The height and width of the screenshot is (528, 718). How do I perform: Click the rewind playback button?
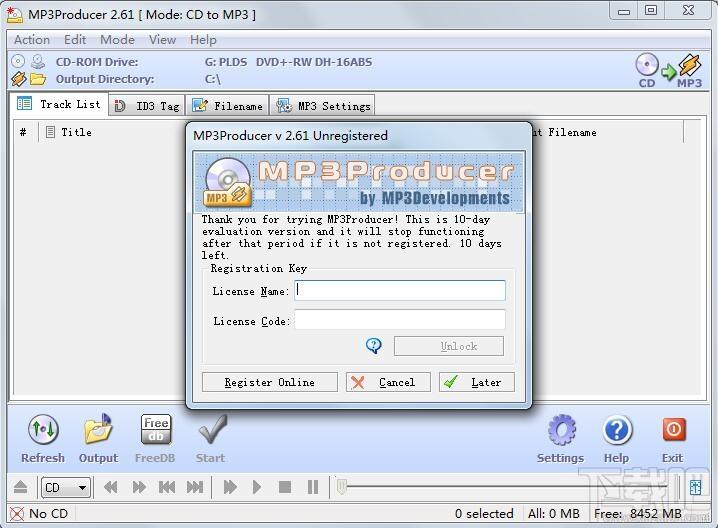[110, 487]
